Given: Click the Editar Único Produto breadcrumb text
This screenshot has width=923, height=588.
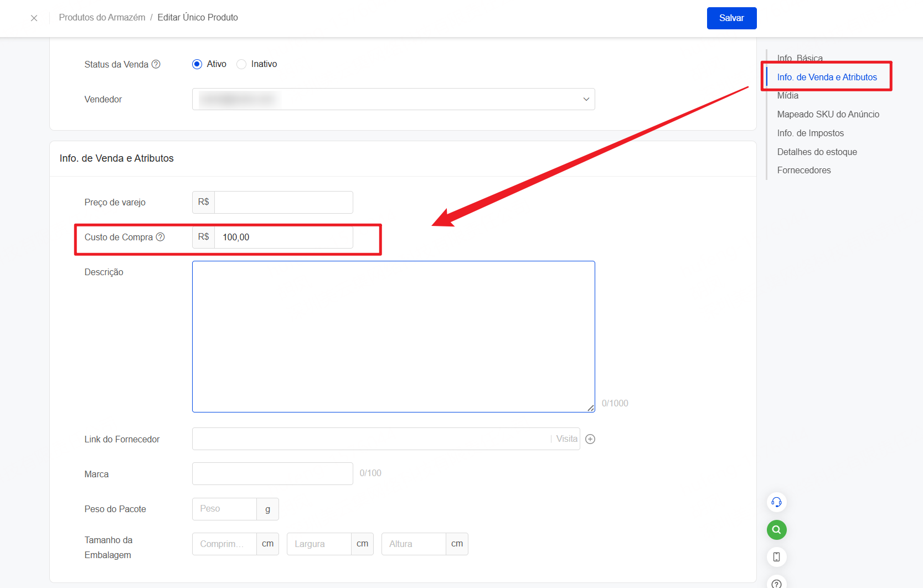Looking at the screenshot, I should (x=198, y=18).
